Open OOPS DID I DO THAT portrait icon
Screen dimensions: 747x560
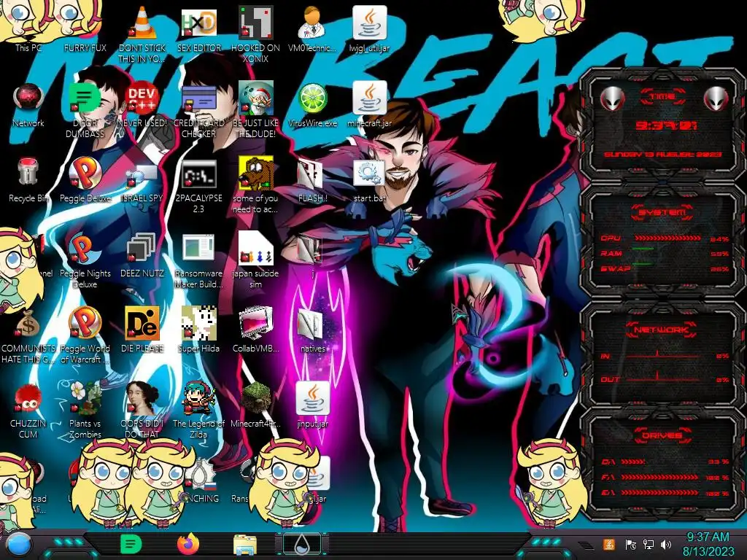pyautogui.click(x=142, y=398)
